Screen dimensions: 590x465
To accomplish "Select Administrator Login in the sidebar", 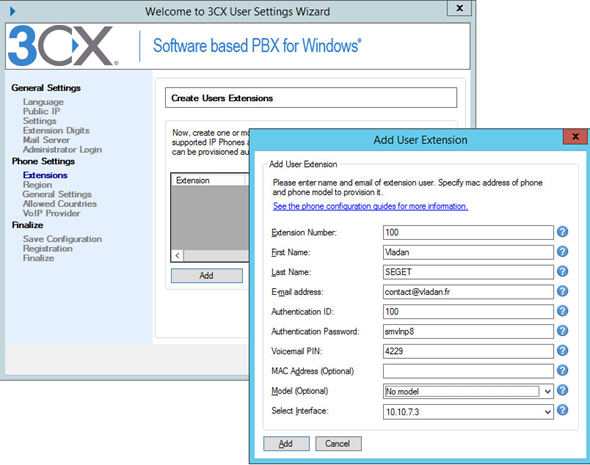I will click(62, 150).
